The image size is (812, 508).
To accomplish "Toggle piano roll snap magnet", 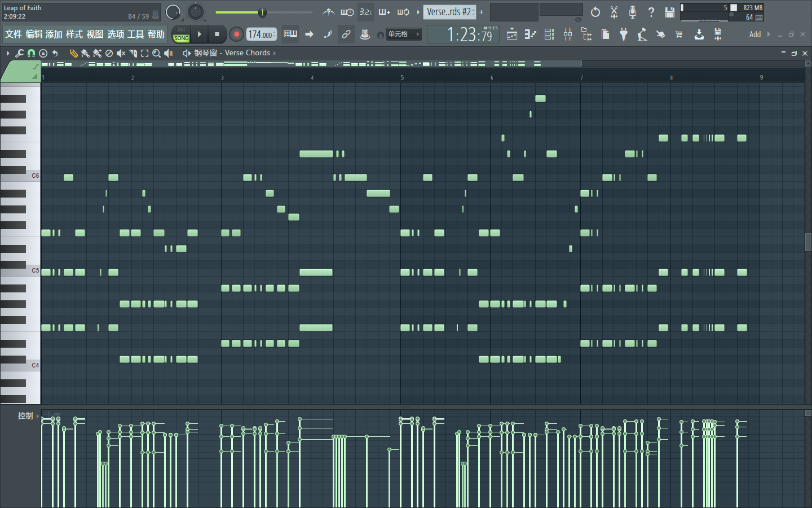I will pyautogui.click(x=31, y=53).
